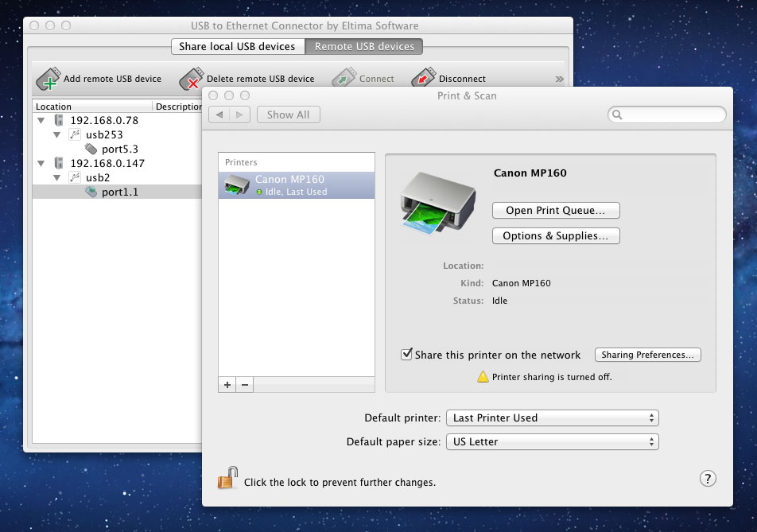The height and width of the screenshot is (532, 757).
Task: Click the Delete remote USB device icon
Action: (191, 79)
